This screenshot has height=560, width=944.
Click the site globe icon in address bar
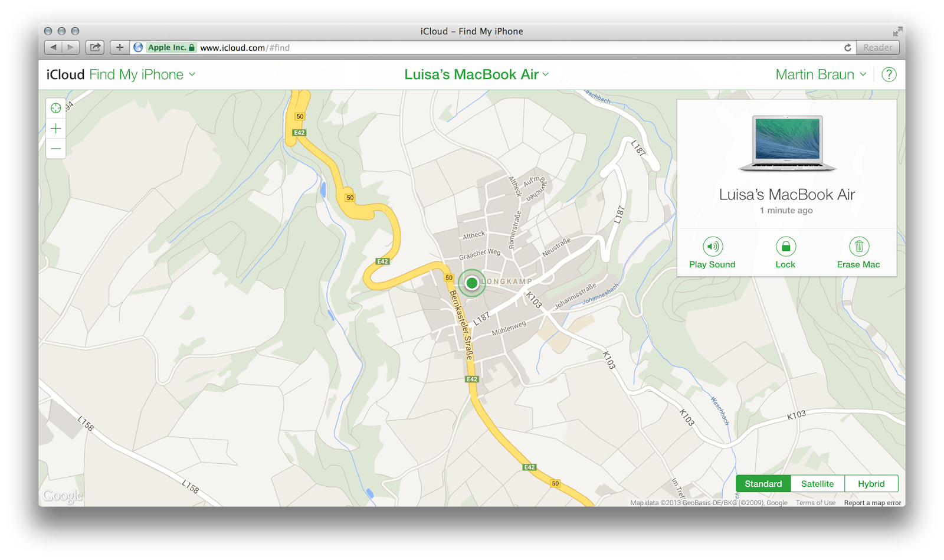click(138, 47)
